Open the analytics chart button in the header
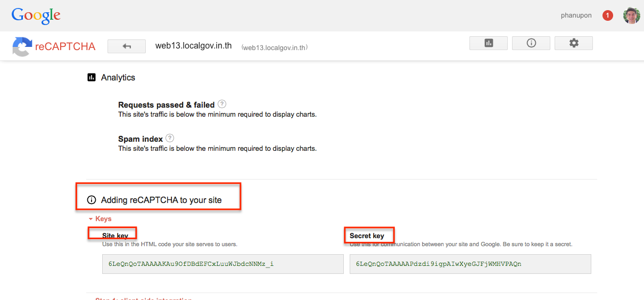This screenshot has height=300, width=644. [489, 43]
